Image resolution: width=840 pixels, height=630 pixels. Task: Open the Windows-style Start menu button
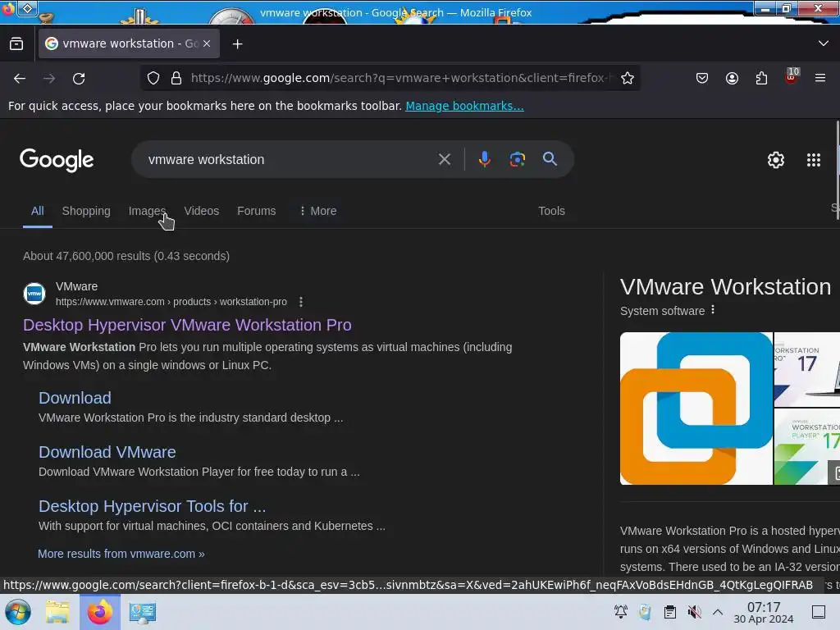coord(18,612)
